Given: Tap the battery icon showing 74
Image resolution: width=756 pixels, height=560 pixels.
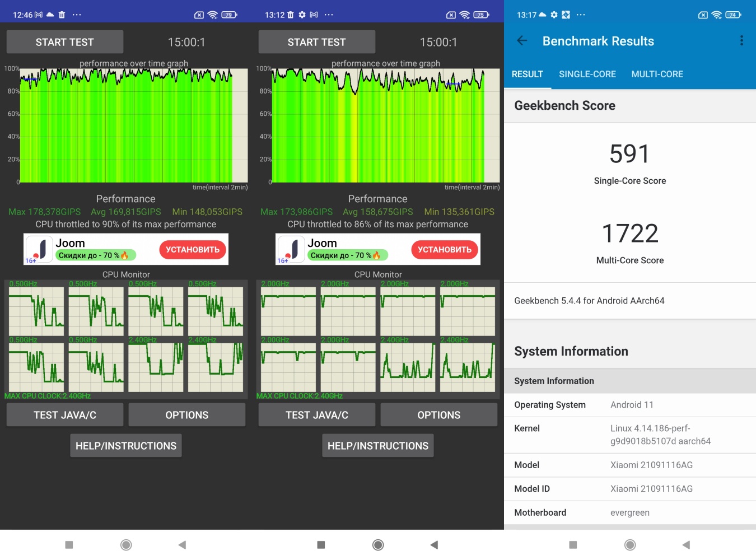Looking at the screenshot, I should (x=733, y=15).
